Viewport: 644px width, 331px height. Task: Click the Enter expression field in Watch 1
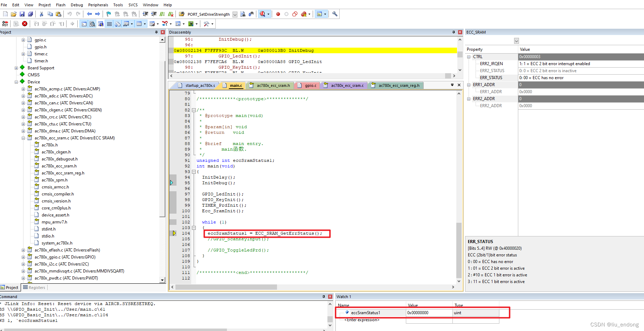tap(362, 320)
